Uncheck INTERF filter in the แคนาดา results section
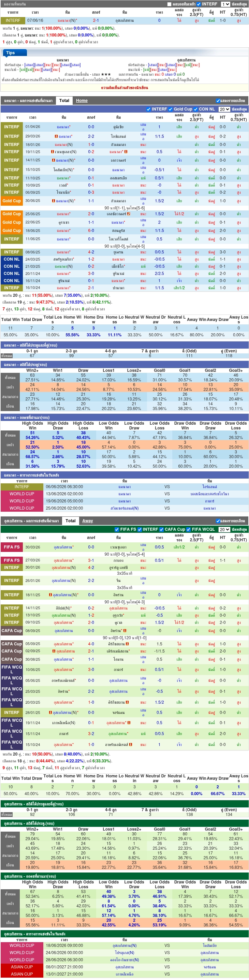This screenshot has height=980, width=249. [149, 109]
